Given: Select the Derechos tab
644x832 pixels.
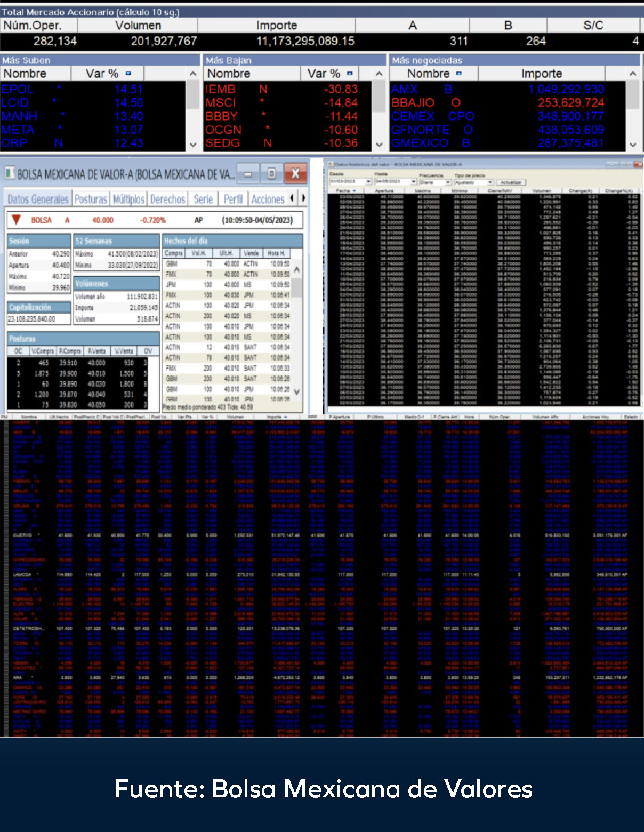Looking at the screenshot, I should (x=167, y=199).
